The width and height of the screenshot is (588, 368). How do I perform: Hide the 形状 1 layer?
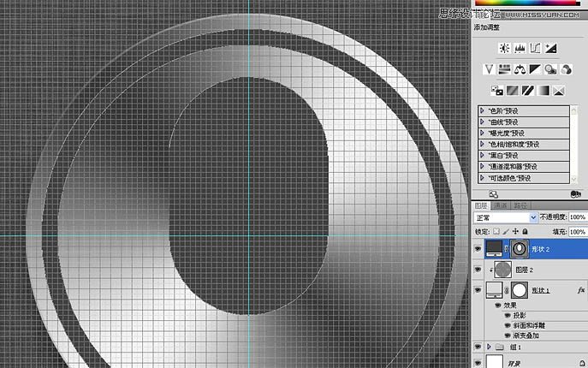(478, 290)
